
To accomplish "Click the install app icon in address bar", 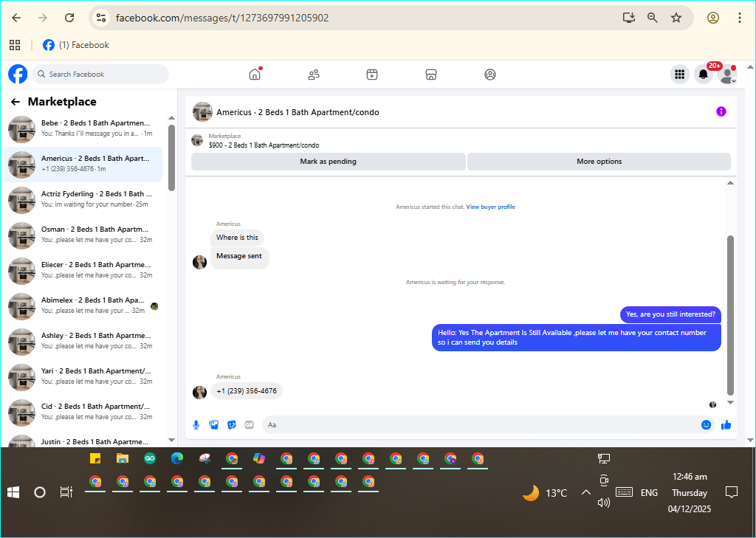I will (x=628, y=18).
